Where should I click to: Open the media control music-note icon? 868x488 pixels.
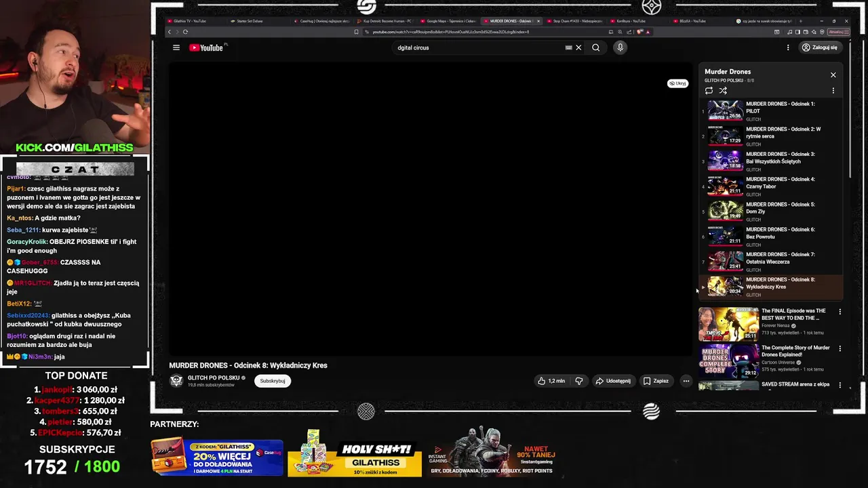[789, 32]
